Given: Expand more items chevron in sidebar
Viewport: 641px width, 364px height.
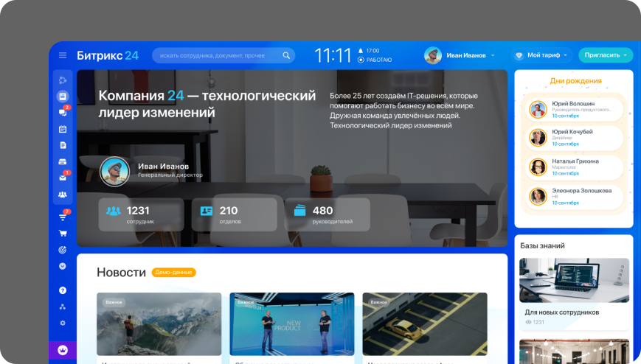Looking at the screenshot, I should pos(63,266).
